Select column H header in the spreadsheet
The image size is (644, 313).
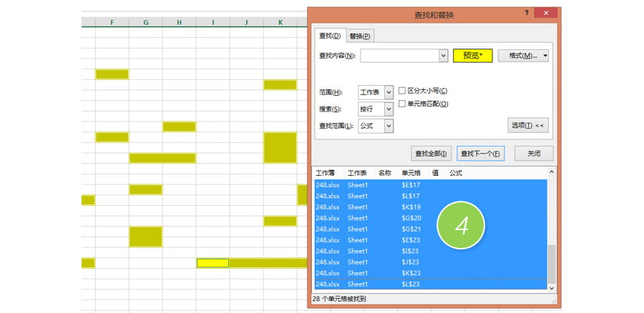[180, 23]
